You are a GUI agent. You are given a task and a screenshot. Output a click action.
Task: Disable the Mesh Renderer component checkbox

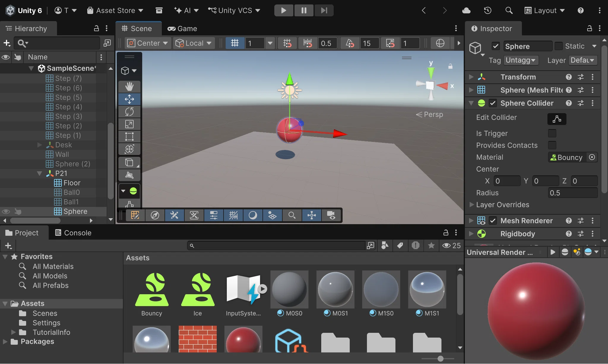click(x=493, y=221)
